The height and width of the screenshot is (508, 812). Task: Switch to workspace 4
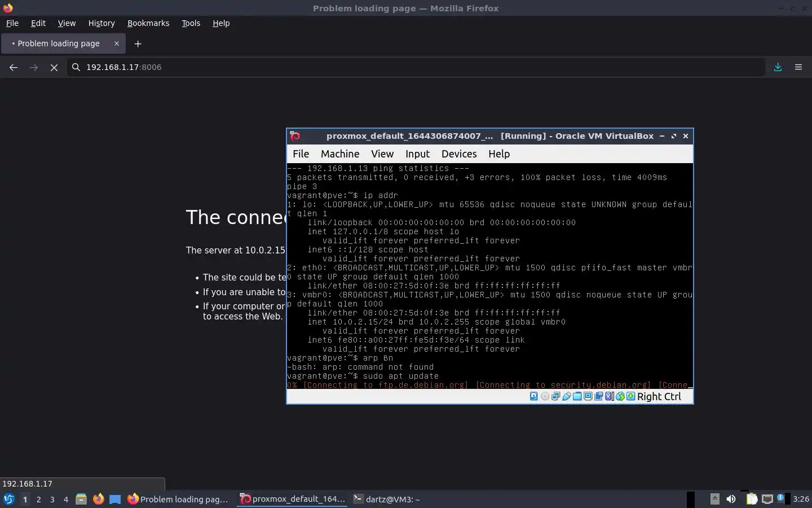pyautogui.click(x=66, y=500)
